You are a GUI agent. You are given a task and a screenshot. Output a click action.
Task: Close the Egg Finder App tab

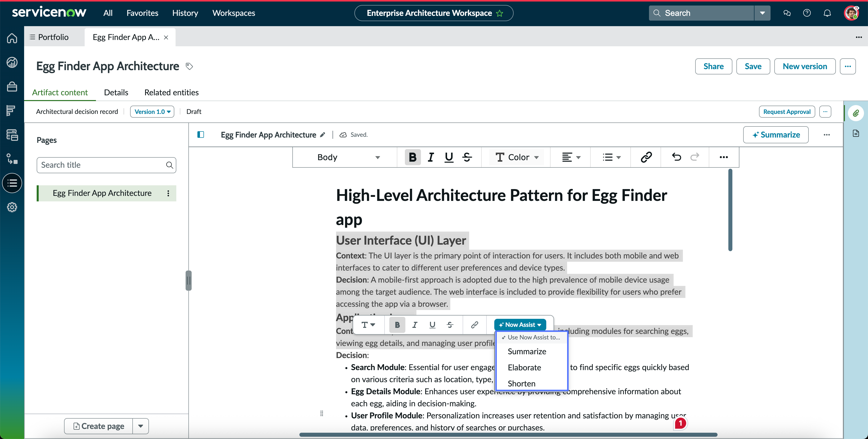(166, 37)
